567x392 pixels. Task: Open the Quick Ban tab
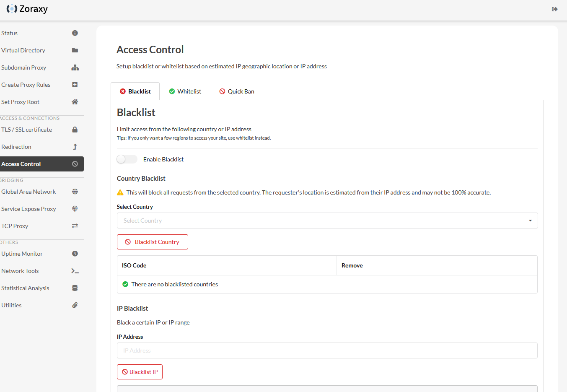[x=237, y=91]
